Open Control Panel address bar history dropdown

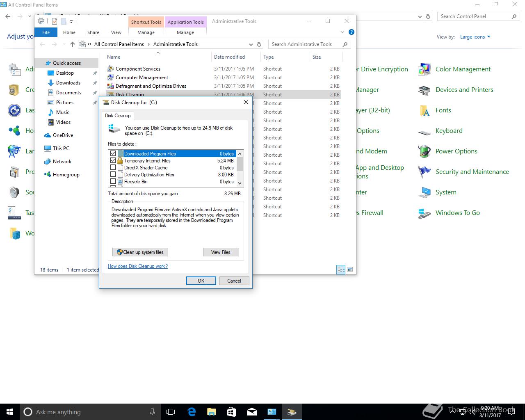coord(420,17)
